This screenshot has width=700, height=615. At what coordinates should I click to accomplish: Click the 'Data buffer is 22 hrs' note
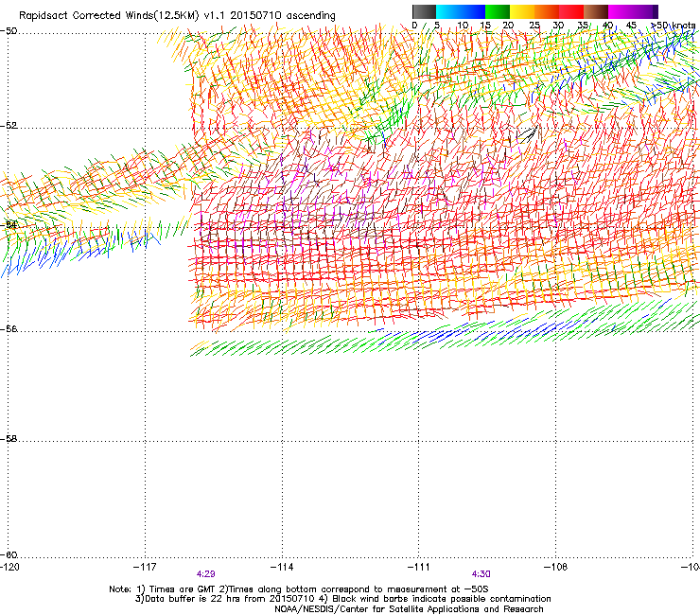coord(342,599)
